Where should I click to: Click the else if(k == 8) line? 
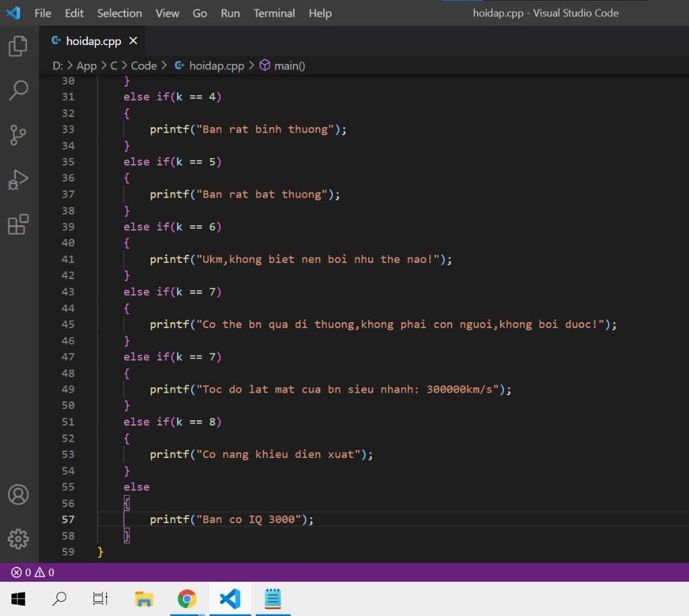(x=172, y=422)
